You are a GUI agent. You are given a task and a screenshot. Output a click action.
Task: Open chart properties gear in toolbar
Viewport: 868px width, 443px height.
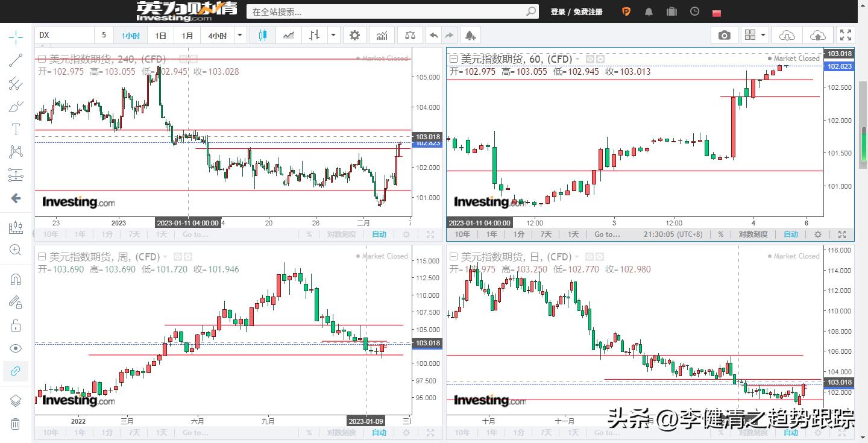355,36
